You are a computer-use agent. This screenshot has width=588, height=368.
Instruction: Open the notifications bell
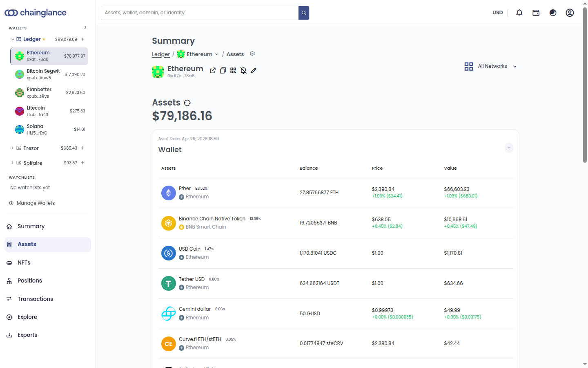coord(519,13)
